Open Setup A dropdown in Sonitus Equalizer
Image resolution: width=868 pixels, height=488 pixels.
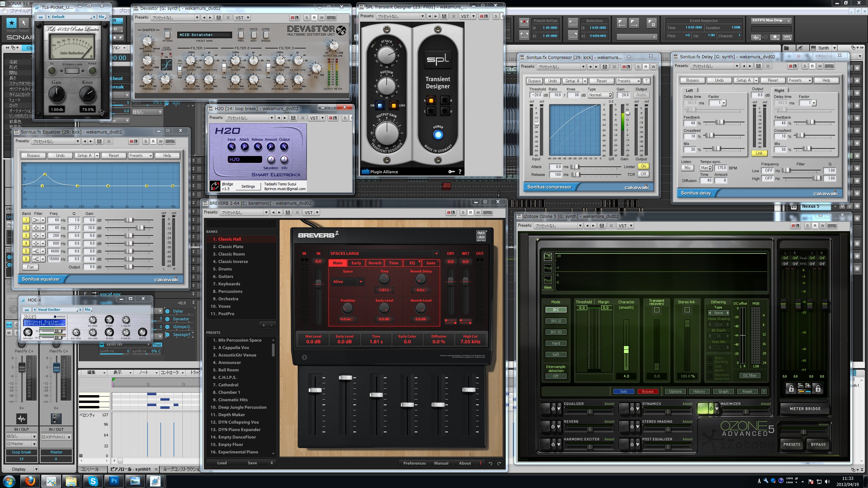pos(97,156)
